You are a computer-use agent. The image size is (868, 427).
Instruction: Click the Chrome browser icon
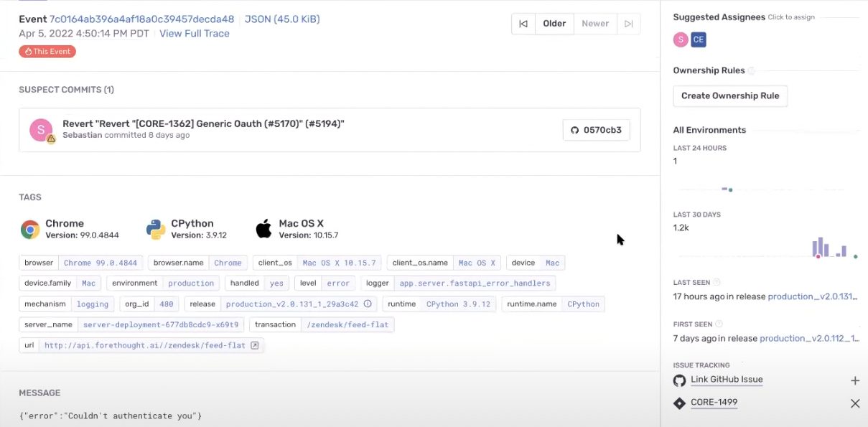(x=30, y=230)
